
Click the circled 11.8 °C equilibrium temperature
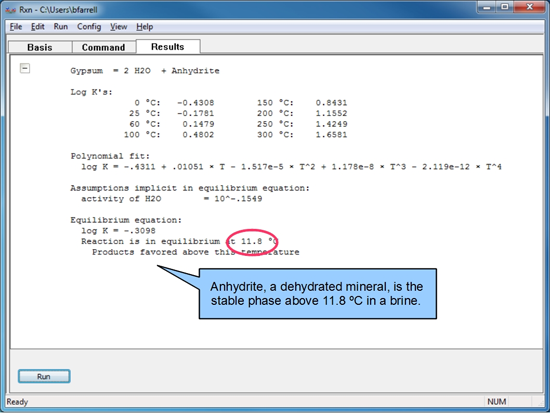click(253, 242)
